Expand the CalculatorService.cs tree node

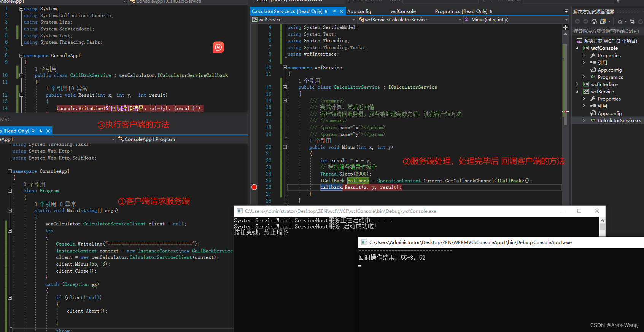[x=584, y=120]
